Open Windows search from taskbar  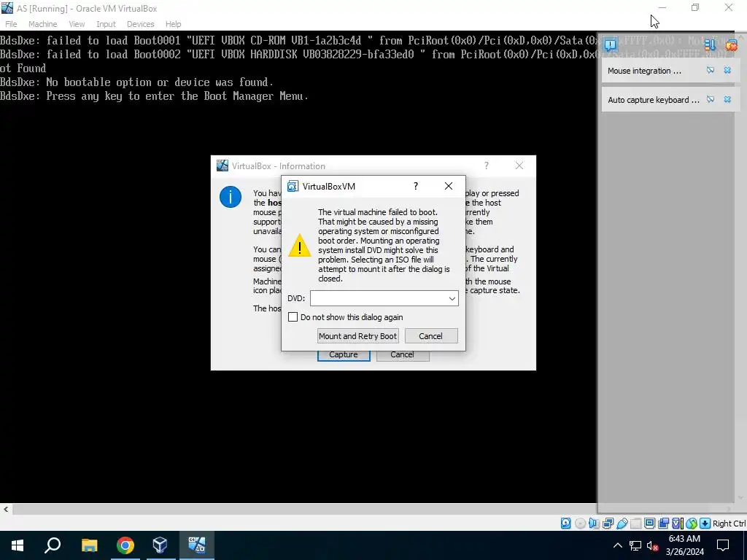pyautogui.click(x=53, y=545)
